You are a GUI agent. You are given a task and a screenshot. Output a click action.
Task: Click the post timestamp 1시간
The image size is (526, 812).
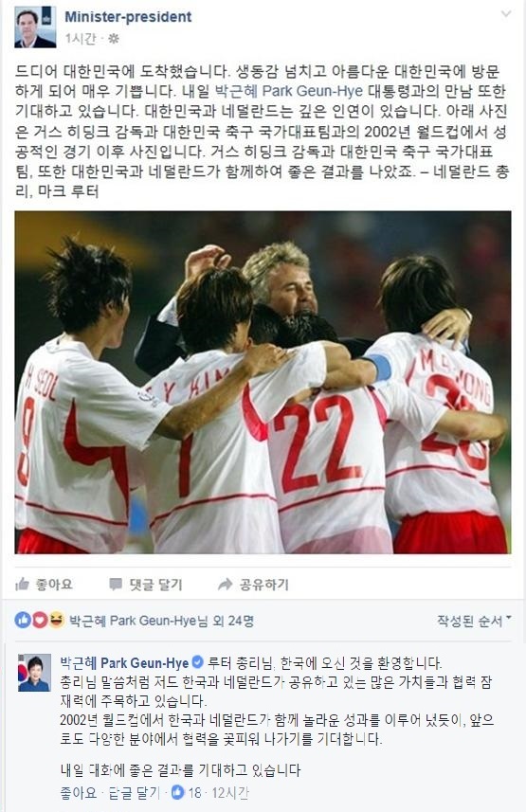coord(81,40)
